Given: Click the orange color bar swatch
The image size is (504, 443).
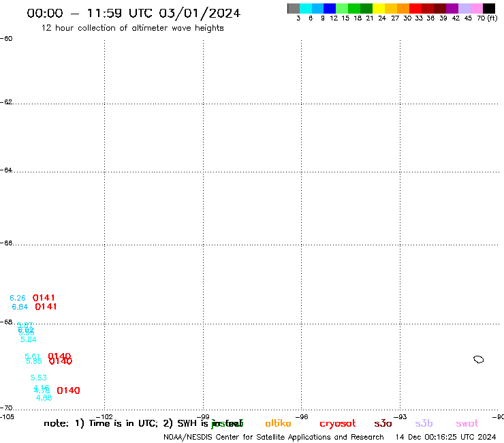Looking at the screenshot, I should [403, 8].
